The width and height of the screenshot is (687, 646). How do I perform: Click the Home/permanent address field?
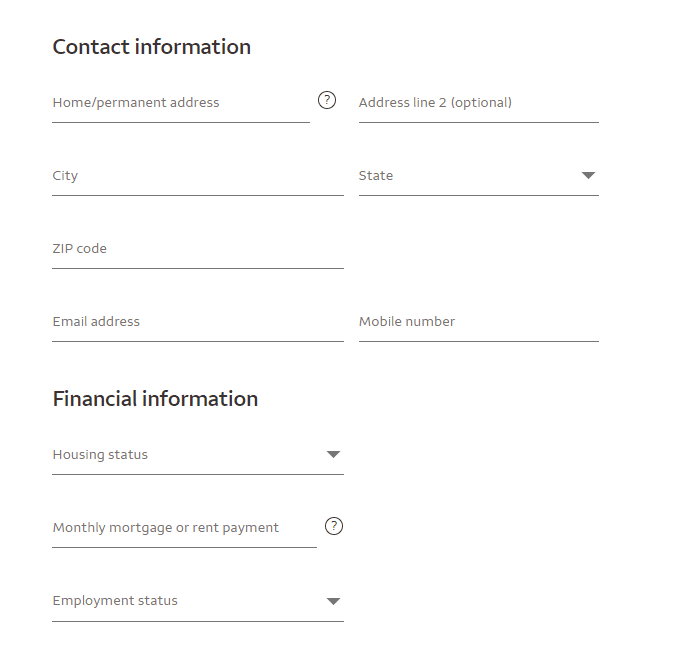(x=180, y=103)
